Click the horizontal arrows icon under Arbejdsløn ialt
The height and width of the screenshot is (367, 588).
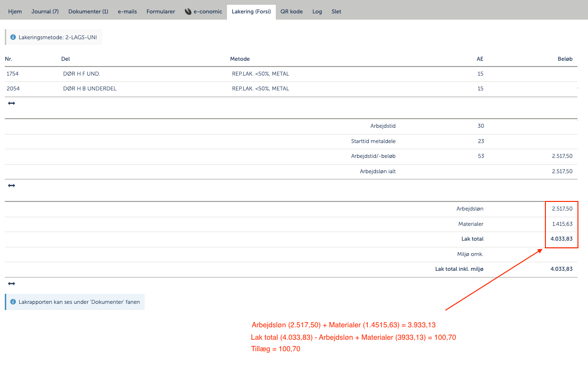(11, 186)
